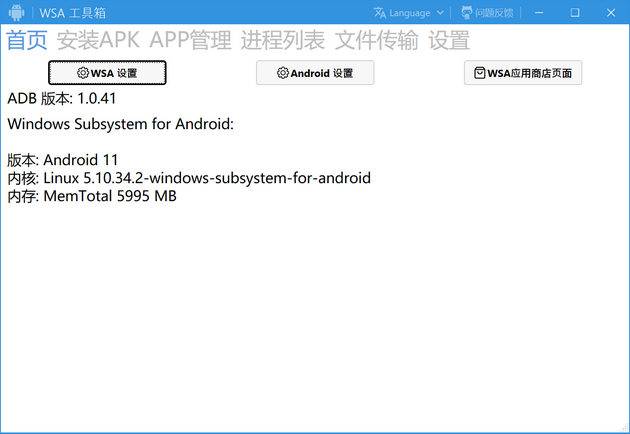This screenshot has width=630, height=434.
Task: Switch to the APP管理 tab
Action: click(x=190, y=40)
